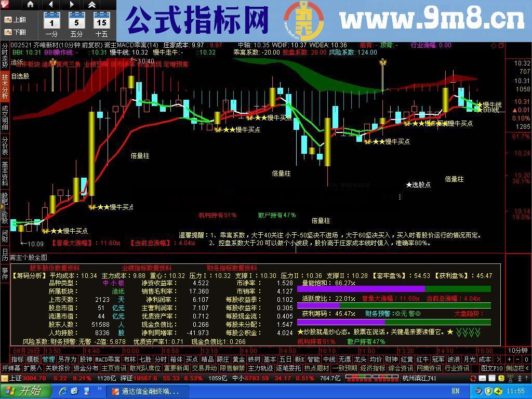
Task: Click the 上翻 page-up icon
Action: click(x=16, y=20)
